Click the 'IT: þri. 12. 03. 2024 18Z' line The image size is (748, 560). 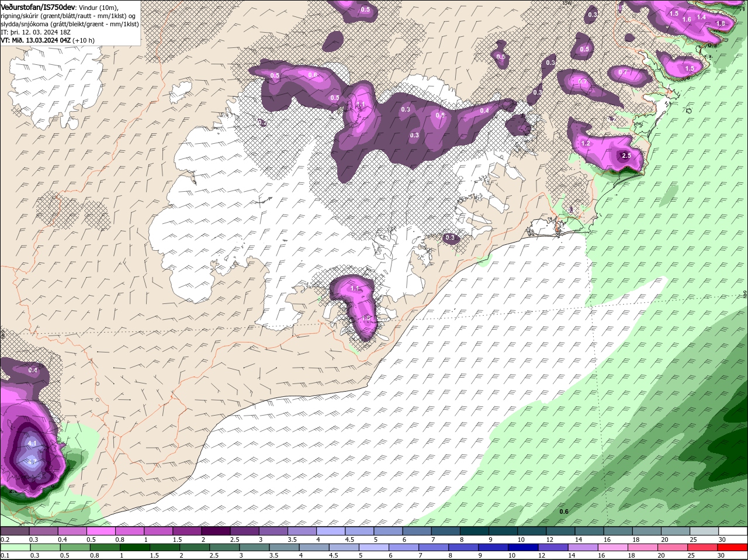[x=36, y=32]
